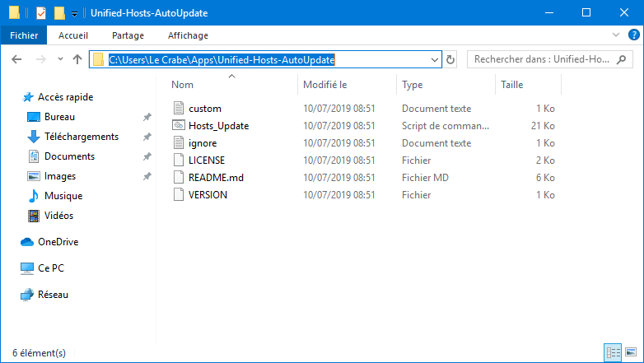Expand the ribbon with chevron
Screen dimensions: 644x363
[616, 35]
